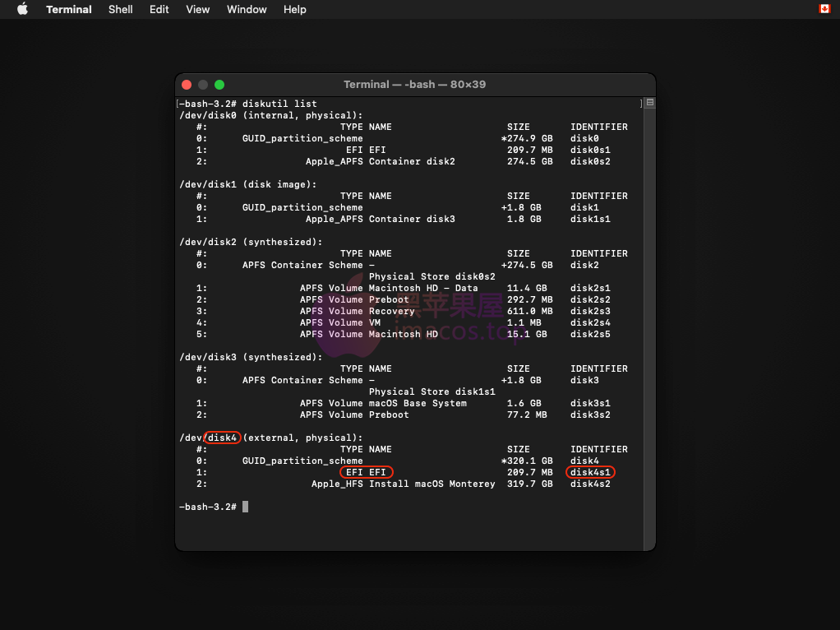Click the "disk2s1" identifier
This screenshot has width=840, height=630.
(x=590, y=288)
